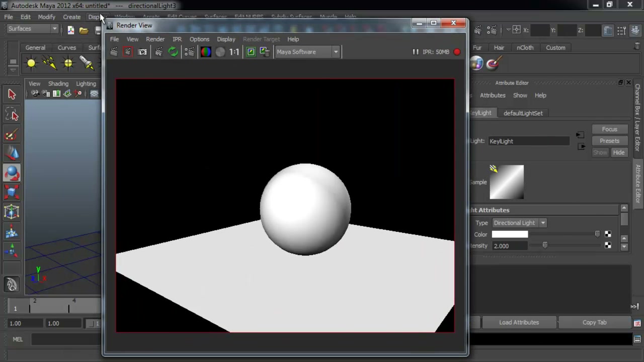Viewport: 644px width, 362px height.
Task: Click the Presets button
Action: (609, 141)
